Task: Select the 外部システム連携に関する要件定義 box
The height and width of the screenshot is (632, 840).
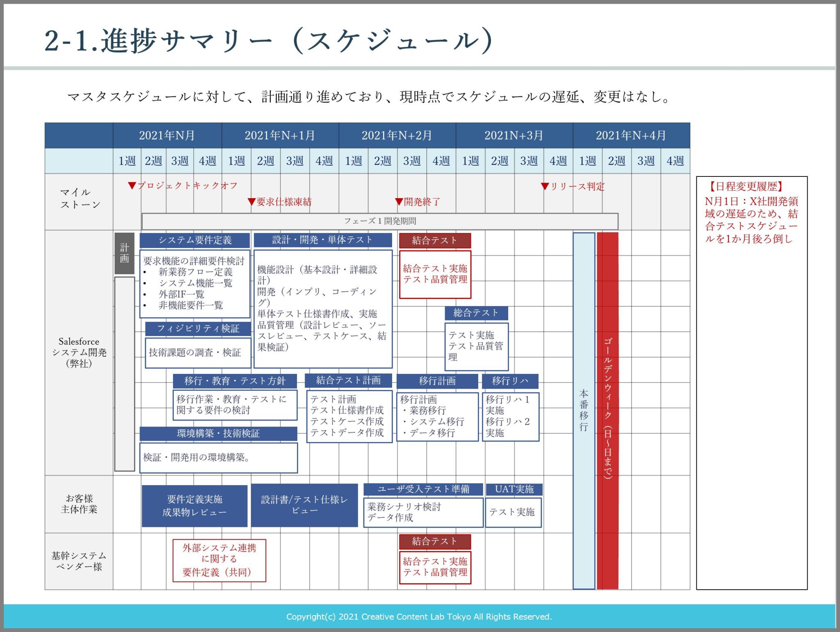Action: tap(220, 559)
